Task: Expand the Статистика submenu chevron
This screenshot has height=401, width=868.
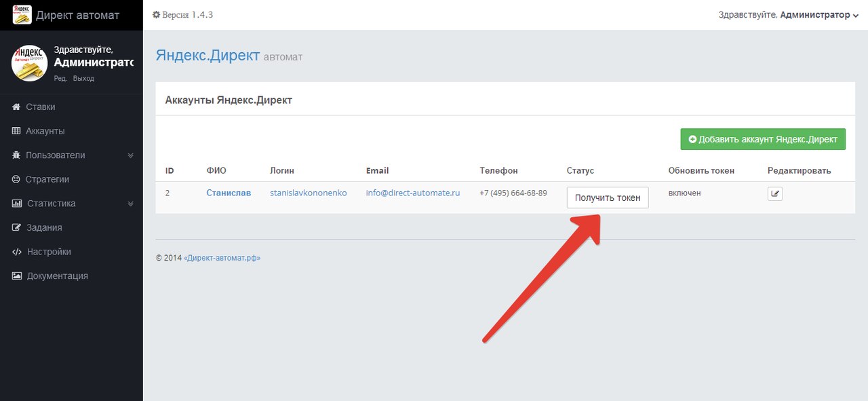Action: point(131,204)
